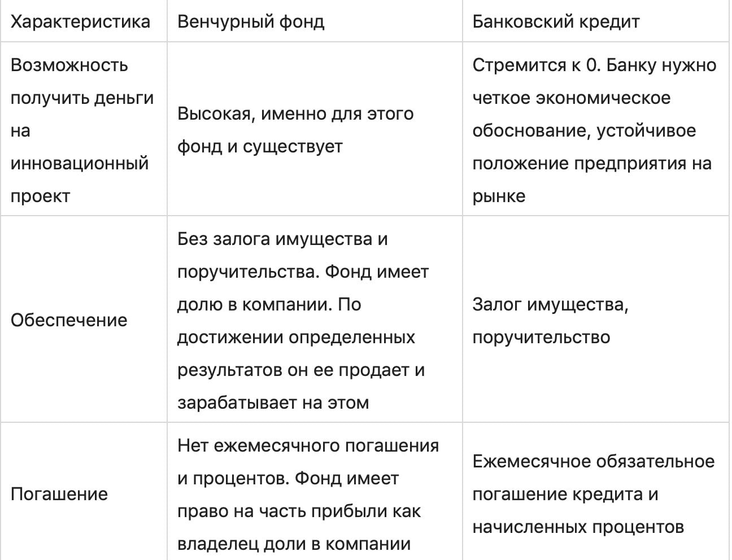The image size is (732, 560).
Task: Click the phrase 'достижении определенных'
Action: 296,337
